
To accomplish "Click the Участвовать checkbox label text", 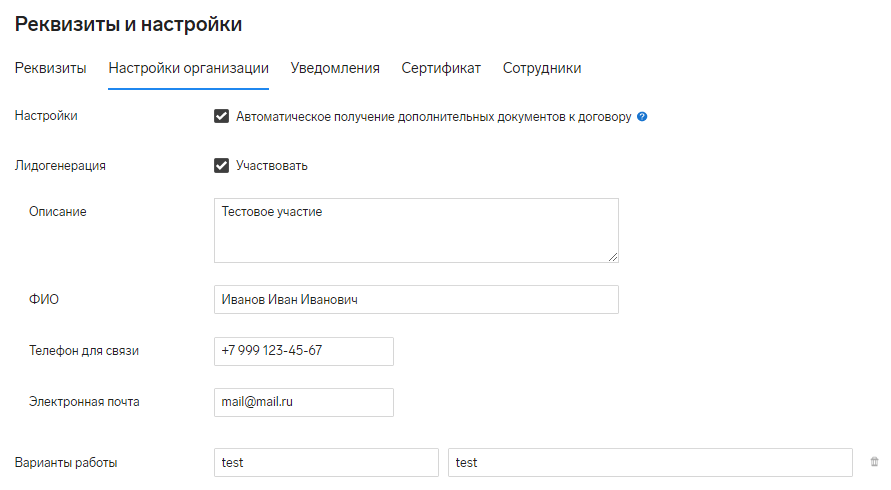I will coord(272,166).
